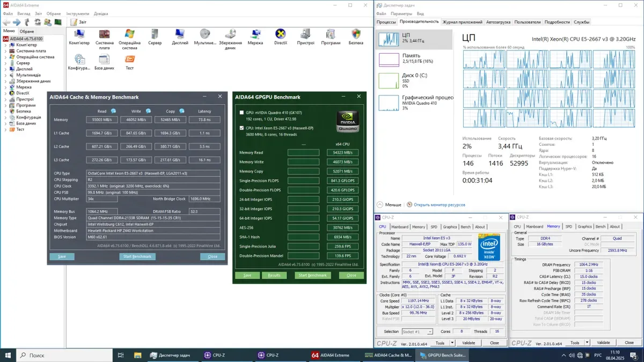The width and height of the screenshot is (644, 362).
Task: Click the Звіт report toolbar icon
Action: point(74,22)
